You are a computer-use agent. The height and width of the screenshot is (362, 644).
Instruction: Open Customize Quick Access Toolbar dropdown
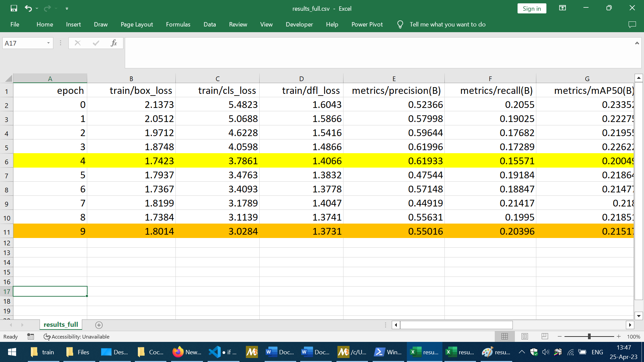[67, 8]
